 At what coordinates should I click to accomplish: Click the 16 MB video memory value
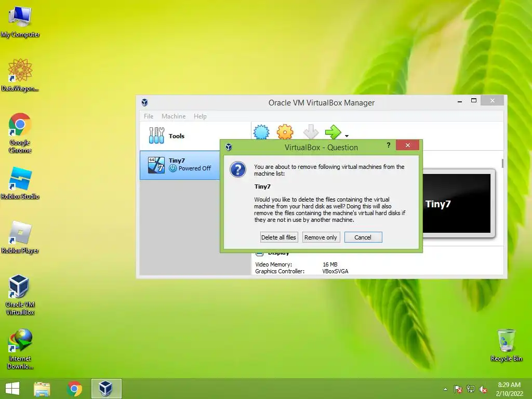[330, 264]
